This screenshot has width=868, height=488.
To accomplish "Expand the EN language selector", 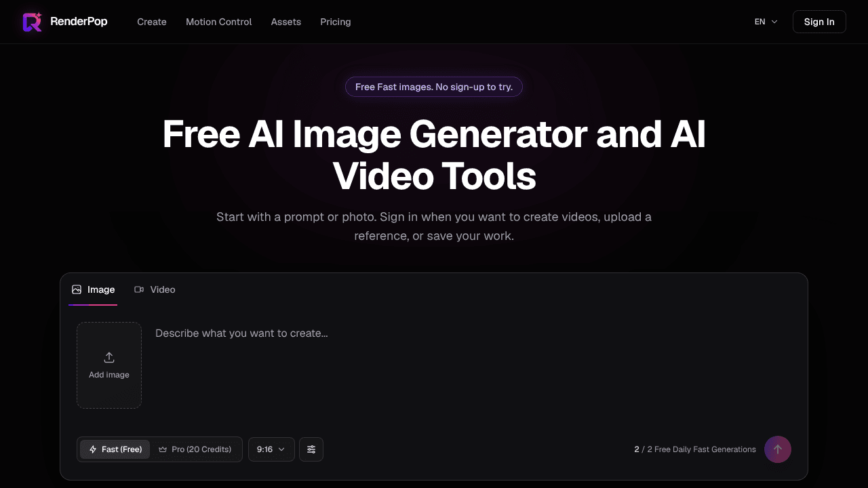I will pos(766,22).
